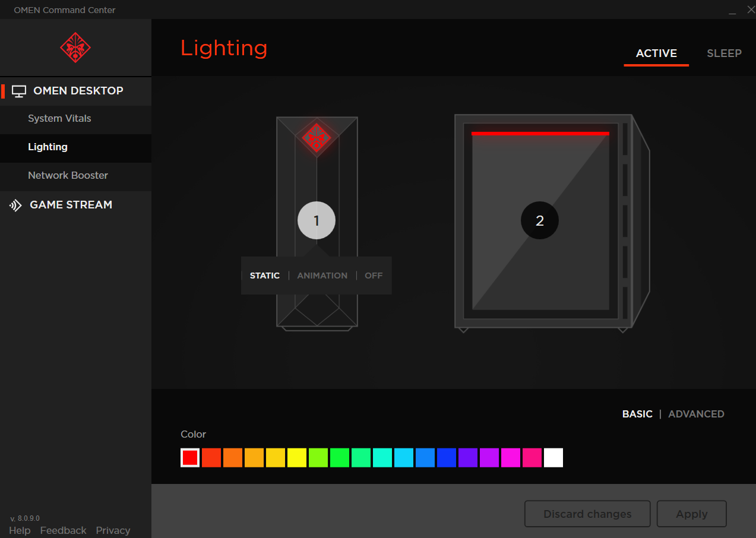This screenshot has width=756, height=538.
Task: Close the OMEN Command Center window
Action: point(751,10)
